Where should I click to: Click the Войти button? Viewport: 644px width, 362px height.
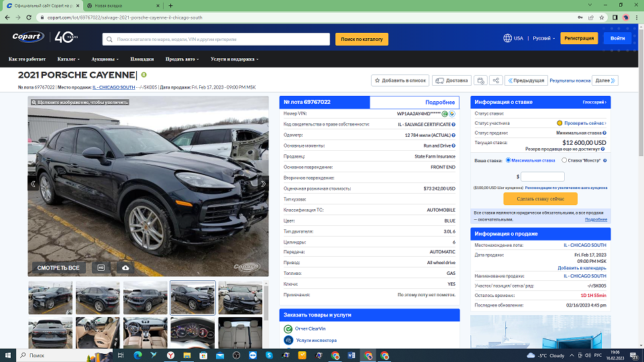click(x=617, y=38)
